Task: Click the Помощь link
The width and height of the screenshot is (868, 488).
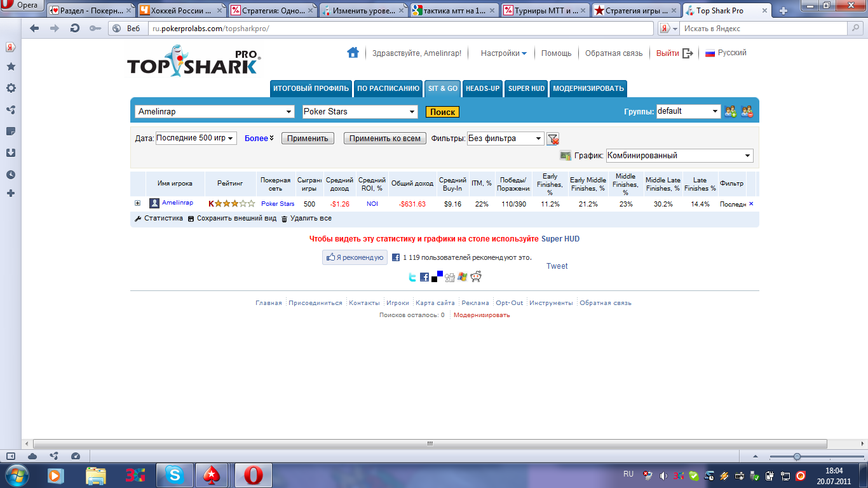Action: click(x=557, y=53)
